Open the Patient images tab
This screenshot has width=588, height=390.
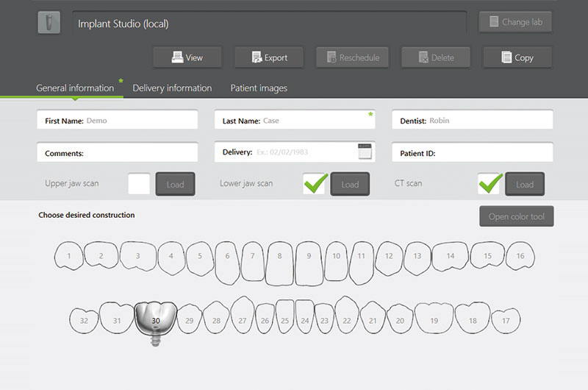(x=259, y=88)
